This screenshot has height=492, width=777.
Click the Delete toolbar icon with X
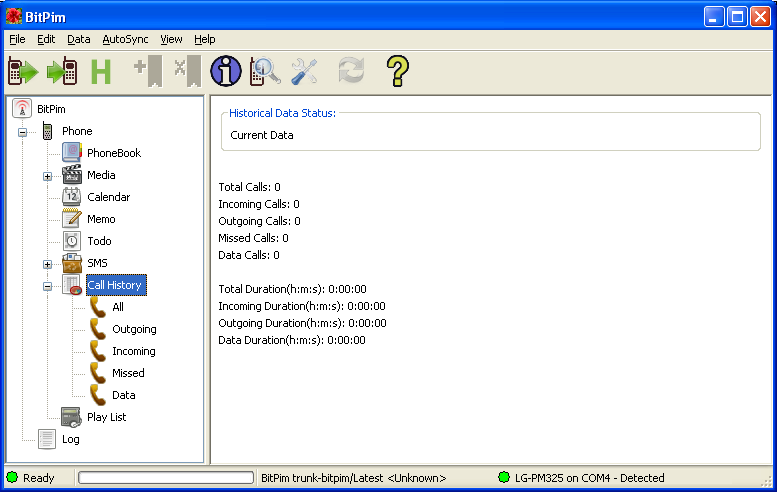click(x=188, y=71)
